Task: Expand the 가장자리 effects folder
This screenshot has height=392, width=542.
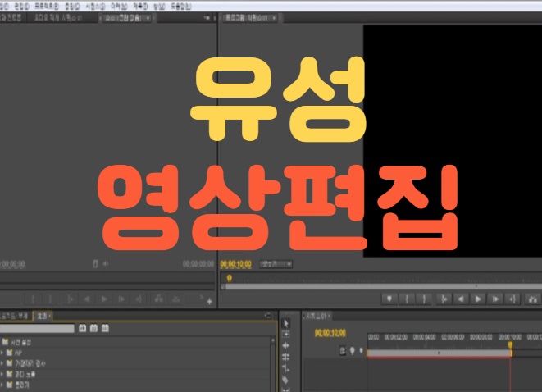Action: click(2, 363)
